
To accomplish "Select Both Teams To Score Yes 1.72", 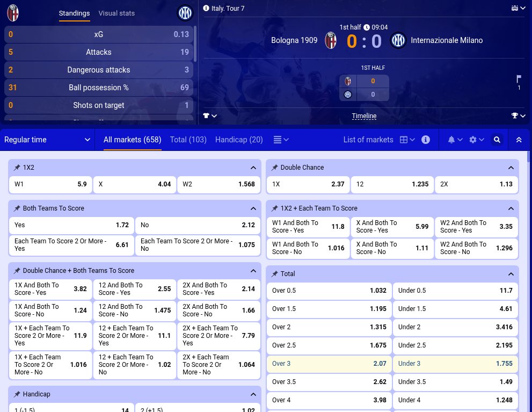I will [71, 225].
